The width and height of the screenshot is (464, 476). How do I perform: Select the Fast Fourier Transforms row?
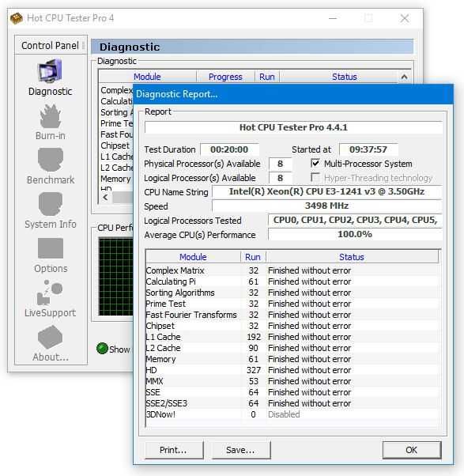[x=292, y=315]
